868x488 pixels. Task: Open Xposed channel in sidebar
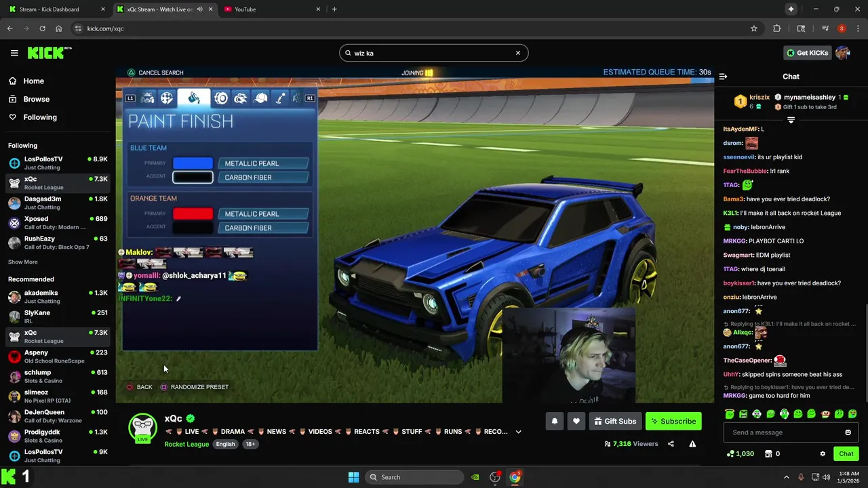[58, 223]
